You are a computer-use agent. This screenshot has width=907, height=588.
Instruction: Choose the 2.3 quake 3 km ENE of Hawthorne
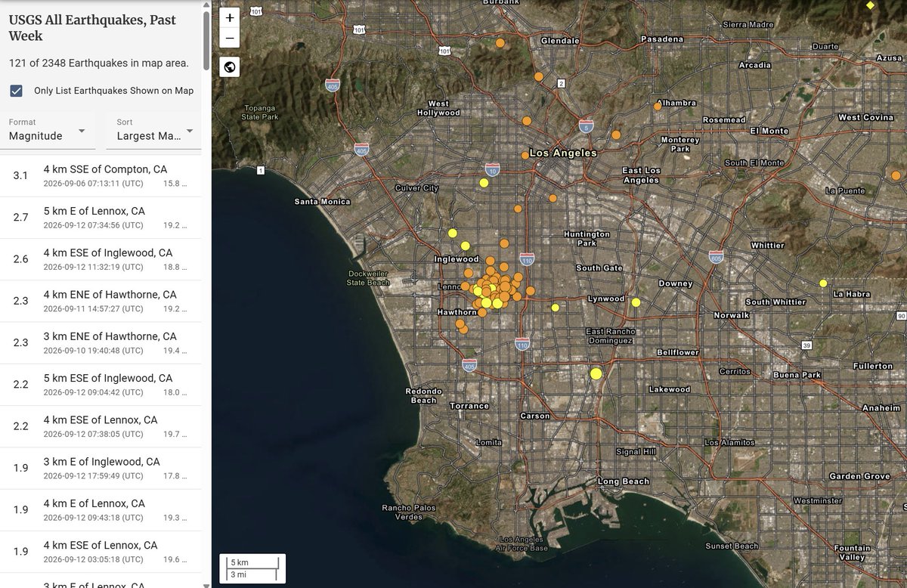tap(101, 343)
